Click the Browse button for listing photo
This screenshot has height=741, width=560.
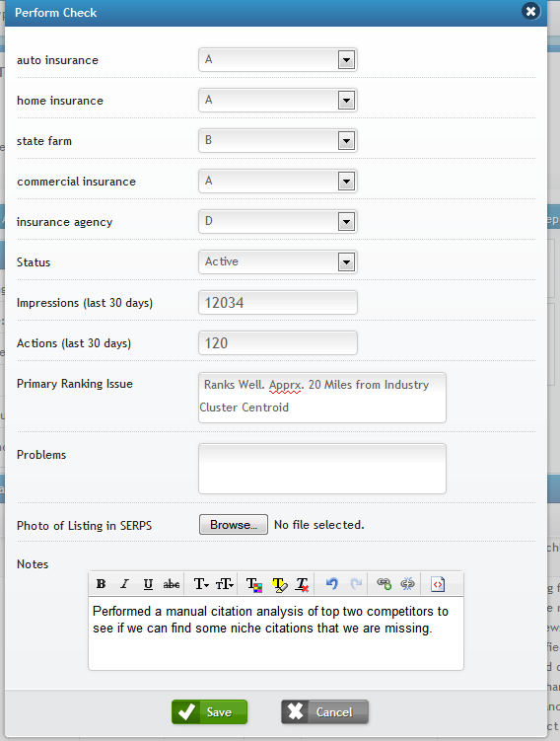(x=234, y=525)
